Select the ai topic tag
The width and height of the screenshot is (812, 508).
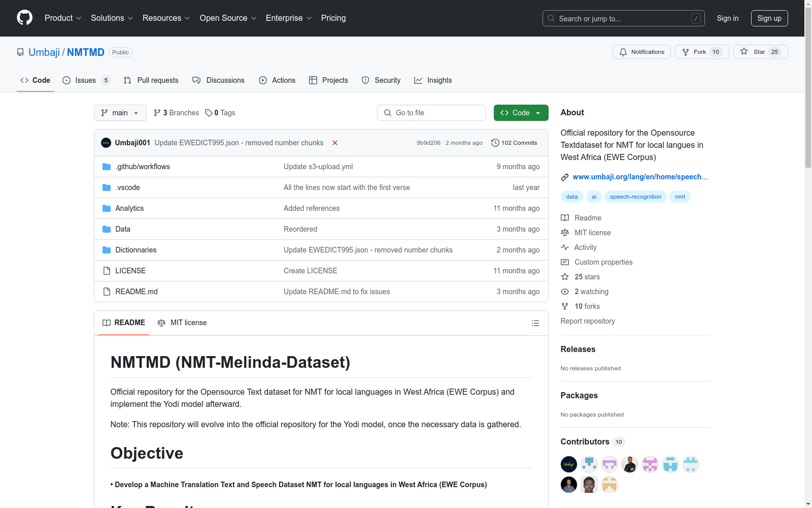coord(594,197)
